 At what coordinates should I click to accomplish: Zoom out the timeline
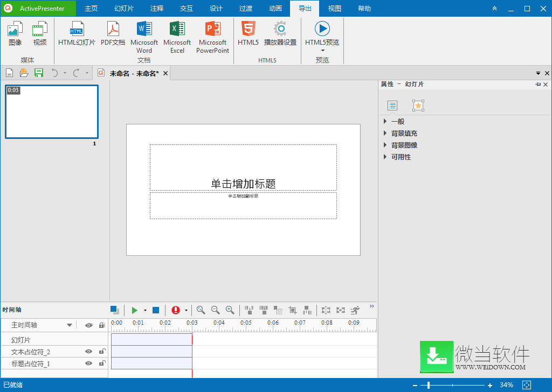pyautogui.click(x=216, y=310)
